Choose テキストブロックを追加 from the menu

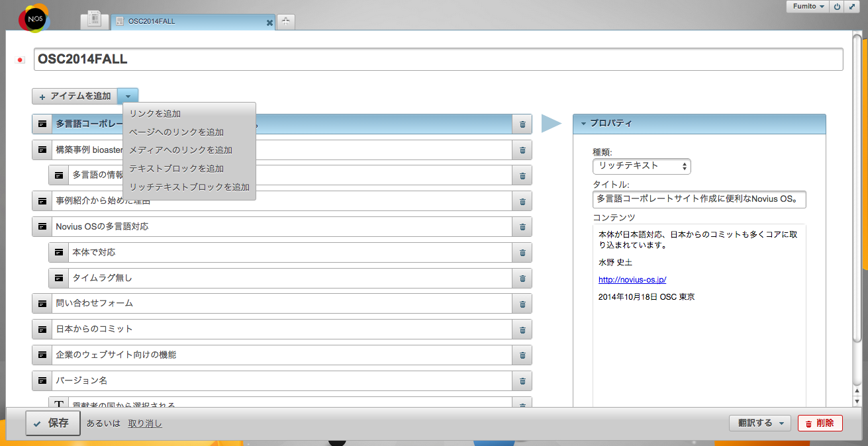pos(189,169)
